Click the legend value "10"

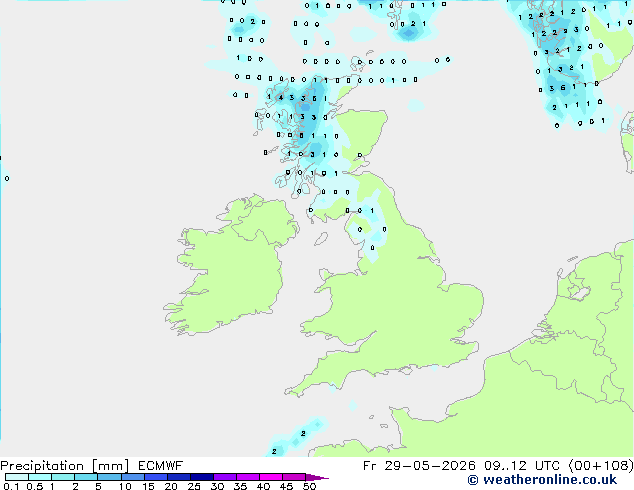(x=125, y=486)
